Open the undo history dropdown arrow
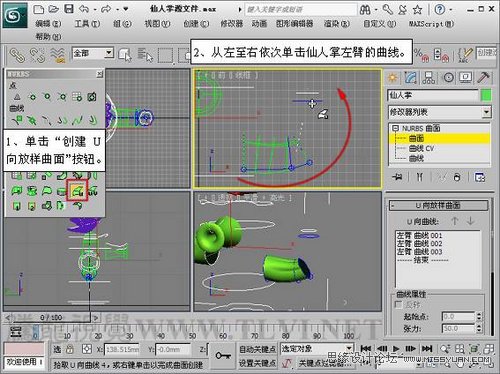500x374 pixels. [95, 9]
